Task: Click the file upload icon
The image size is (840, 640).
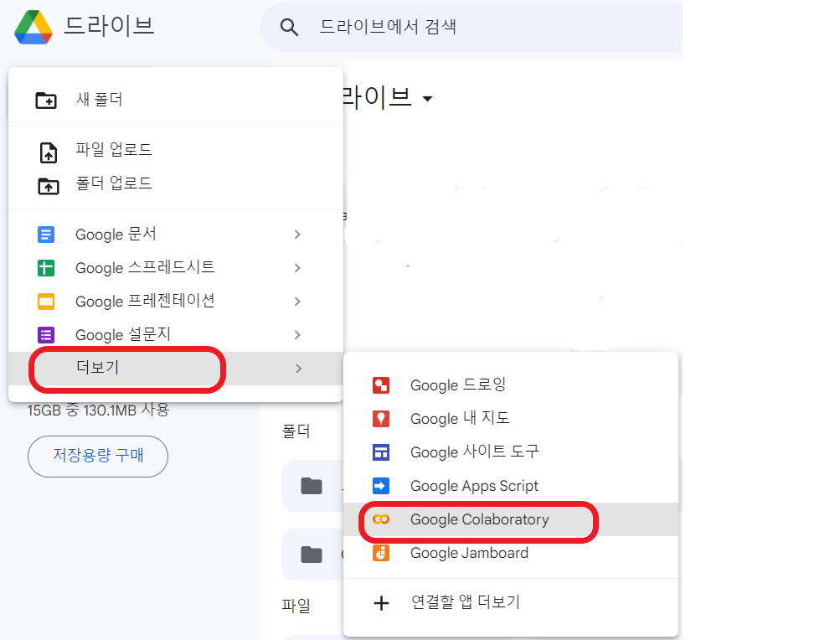Action: tap(49, 152)
